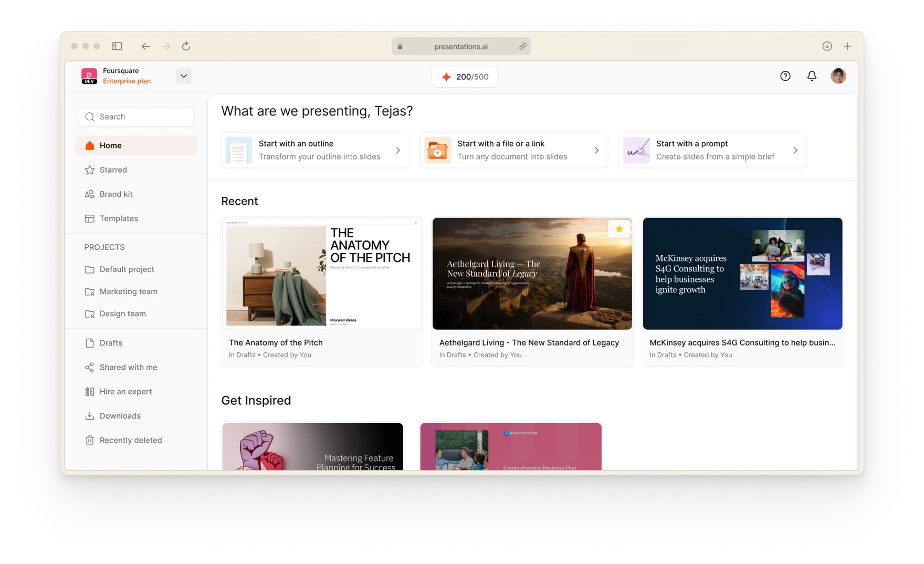Image resolution: width=924 pixels, height=564 pixels.
Task: Open browser downloads icon
Action: coord(827,46)
